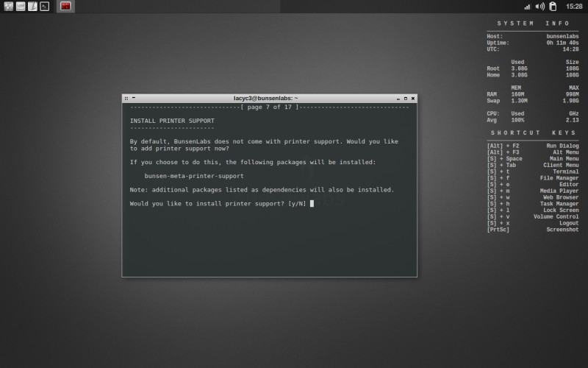Click the terminal title bar text
The image size is (588, 368).
click(x=265, y=99)
